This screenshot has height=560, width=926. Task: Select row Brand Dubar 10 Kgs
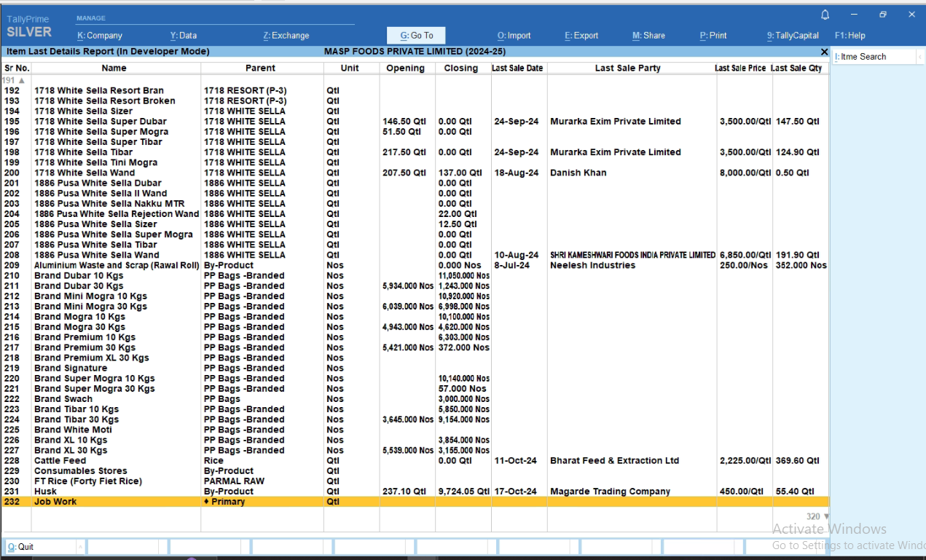(415, 276)
